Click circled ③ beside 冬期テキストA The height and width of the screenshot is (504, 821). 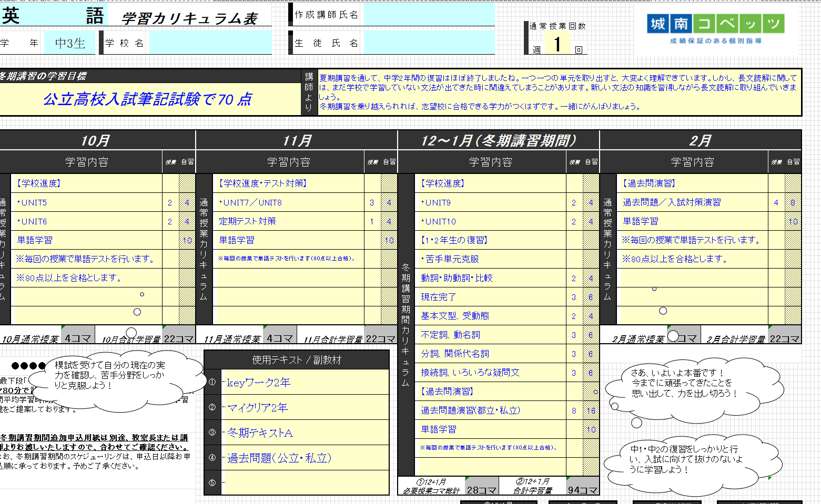tap(212, 433)
